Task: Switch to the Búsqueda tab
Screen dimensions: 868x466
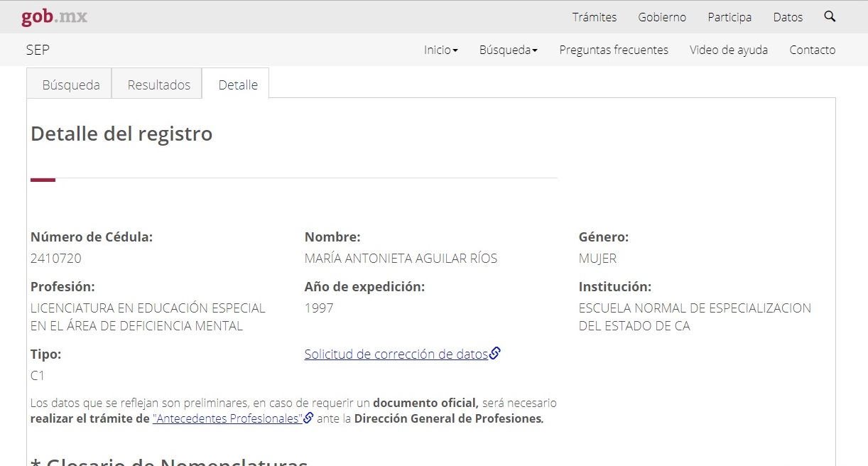Action: pyautogui.click(x=71, y=85)
